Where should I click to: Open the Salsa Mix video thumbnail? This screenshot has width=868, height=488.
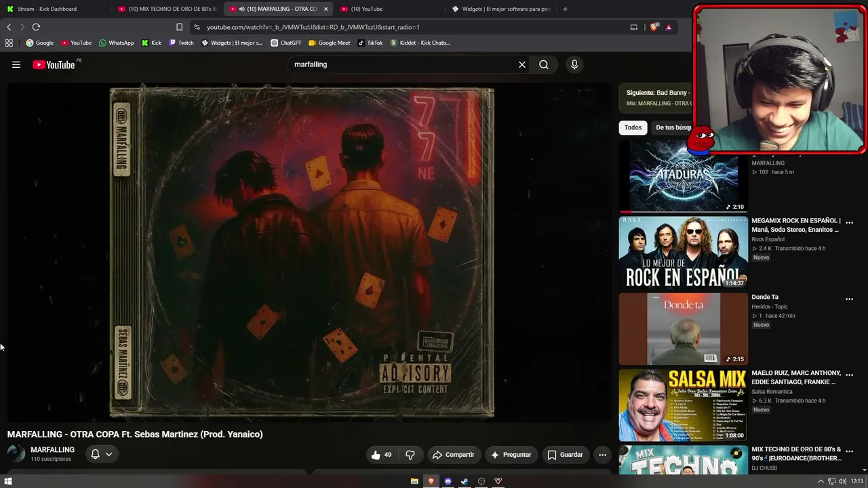[683, 405]
